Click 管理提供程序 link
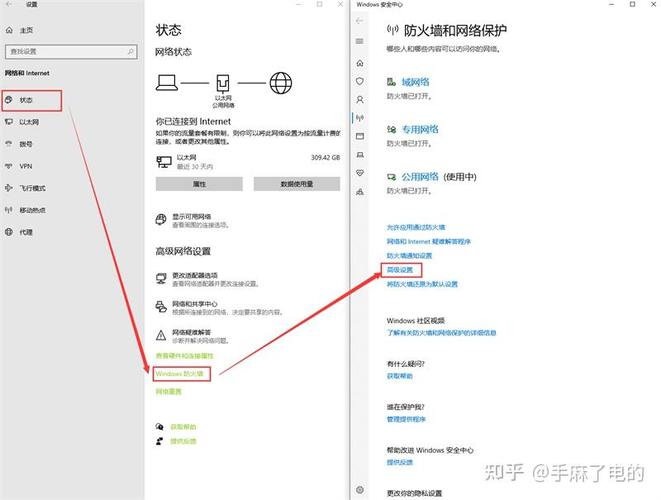This screenshot has height=500, width=661. 406,419
